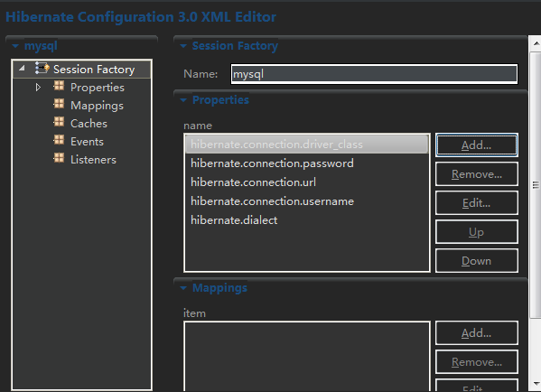Click the Caches grid icon in tree
This screenshot has width=541, height=392.
pyautogui.click(x=59, y=121)
